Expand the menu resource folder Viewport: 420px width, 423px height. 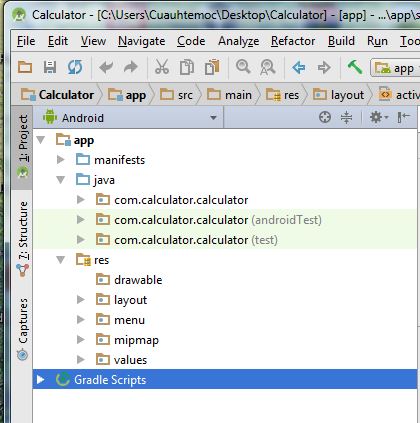click(81, 320)
